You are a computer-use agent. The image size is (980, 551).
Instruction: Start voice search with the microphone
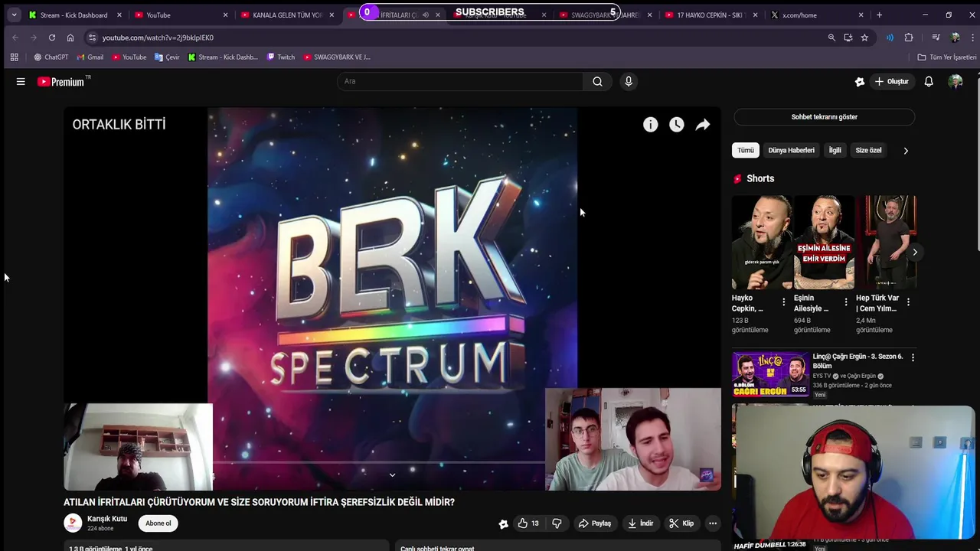point(629,82)
